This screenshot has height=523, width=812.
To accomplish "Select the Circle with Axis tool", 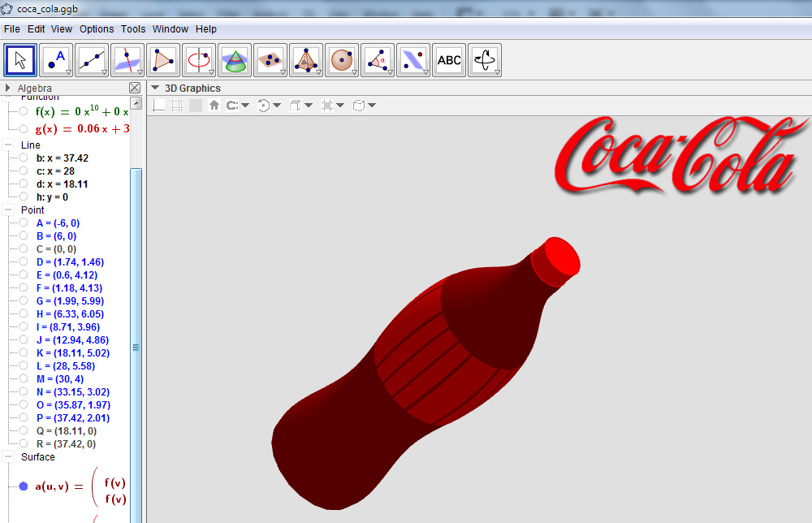I will (199, 60).
